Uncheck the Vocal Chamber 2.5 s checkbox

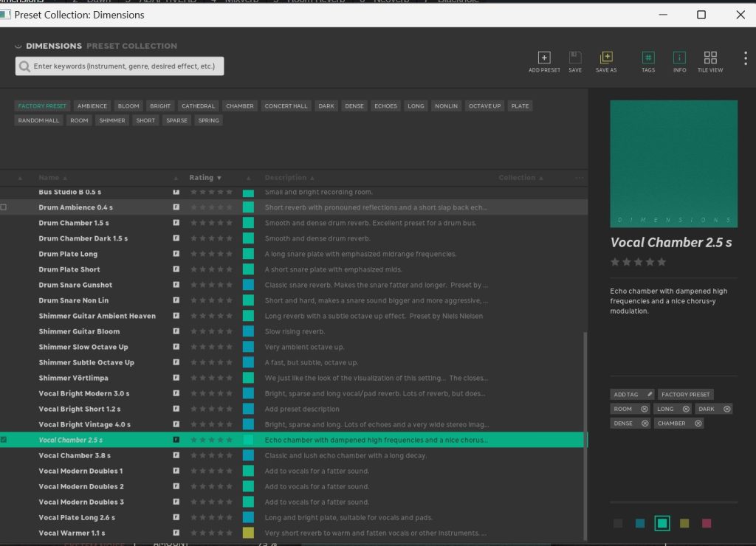tap(4, 440)
